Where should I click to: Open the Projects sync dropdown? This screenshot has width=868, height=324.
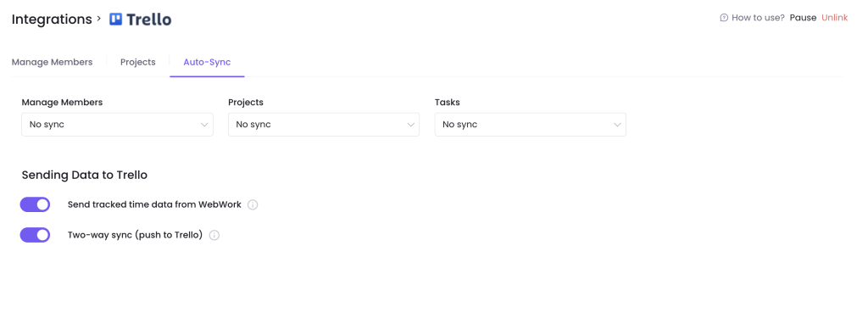(x=324, y=125)
